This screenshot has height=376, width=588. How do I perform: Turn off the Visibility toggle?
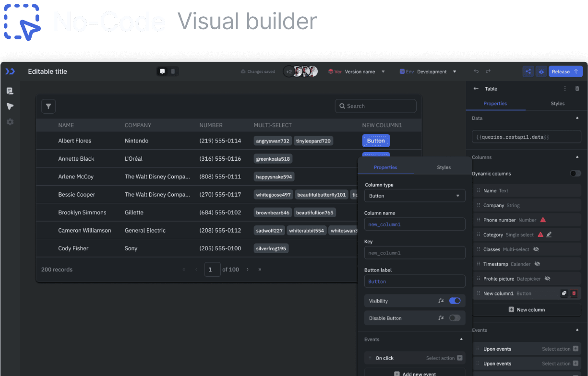(455, 301)
